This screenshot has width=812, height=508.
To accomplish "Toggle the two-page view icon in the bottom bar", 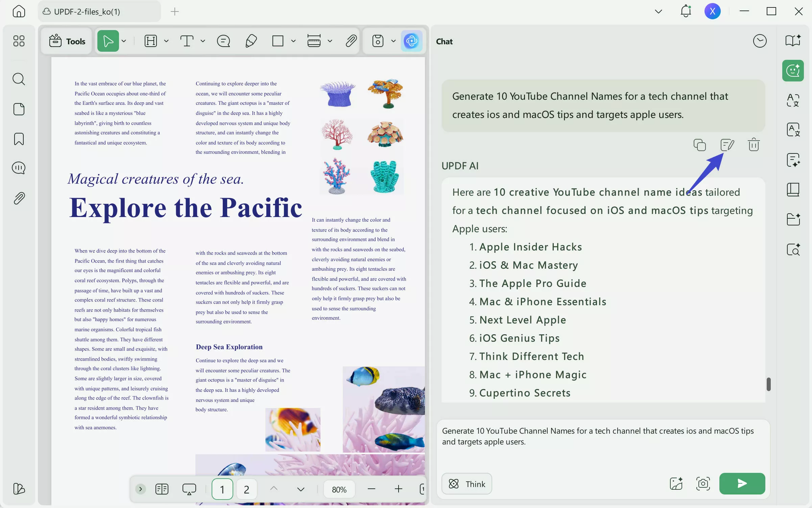I will click(x=162, y=489).
